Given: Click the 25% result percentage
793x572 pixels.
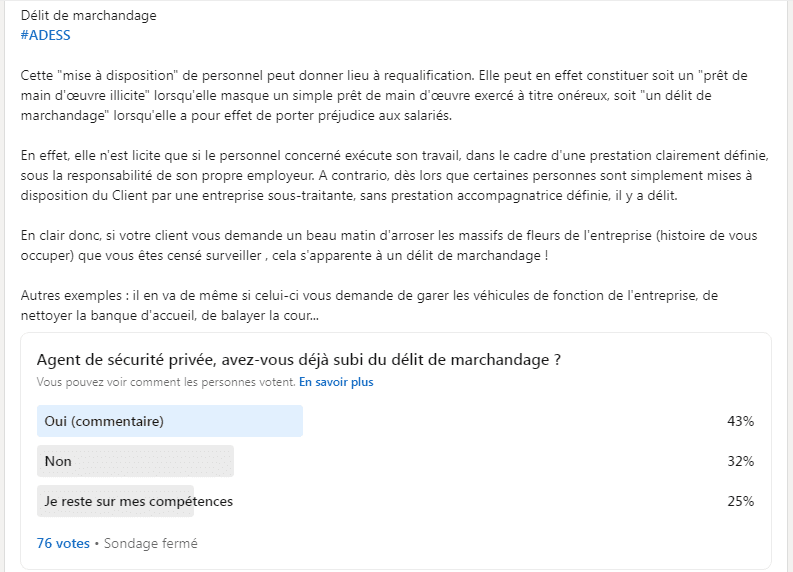Looking at the screenshot, I should click(x=740, y=501).
